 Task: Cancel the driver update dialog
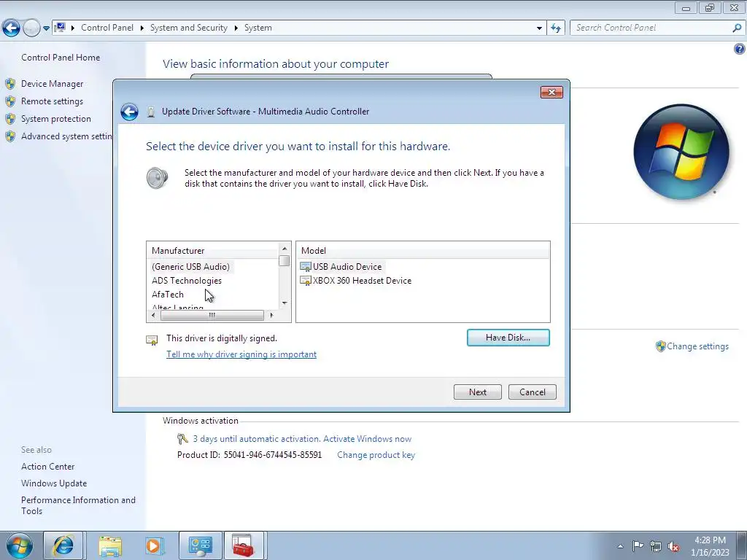[532, 392]
